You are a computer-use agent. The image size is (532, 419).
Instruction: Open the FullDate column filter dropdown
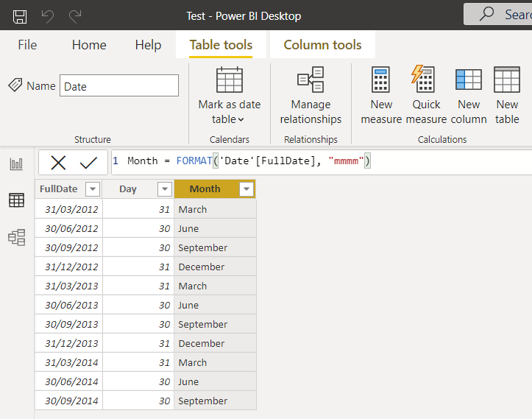click(92, 189)
